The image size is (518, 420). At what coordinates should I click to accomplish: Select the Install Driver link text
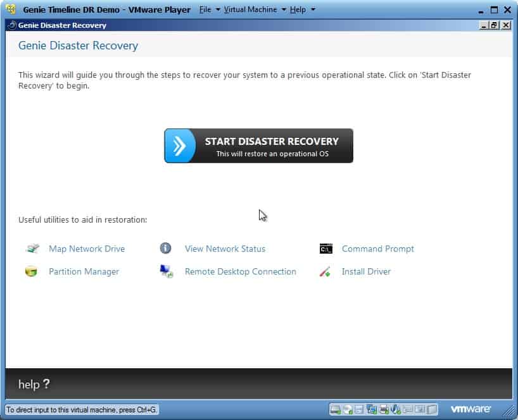[366, 271]
